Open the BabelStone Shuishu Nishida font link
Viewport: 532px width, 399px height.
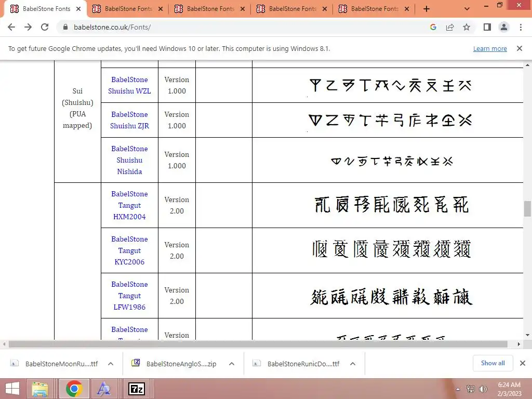point(129,160)
